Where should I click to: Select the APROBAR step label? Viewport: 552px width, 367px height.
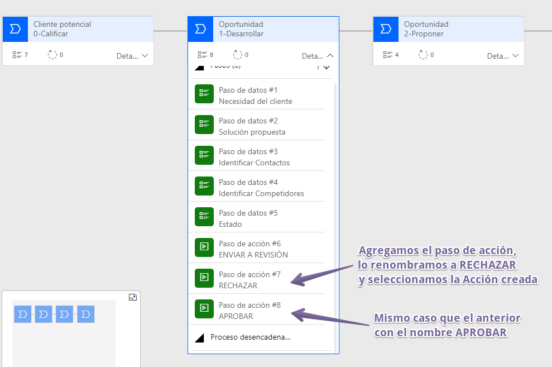point(236,316)
